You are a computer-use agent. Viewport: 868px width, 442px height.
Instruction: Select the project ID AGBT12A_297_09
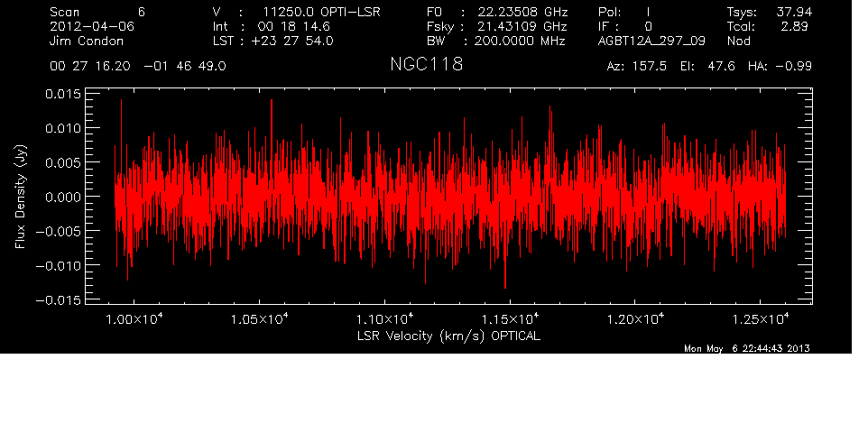click(x=651, y=41)
